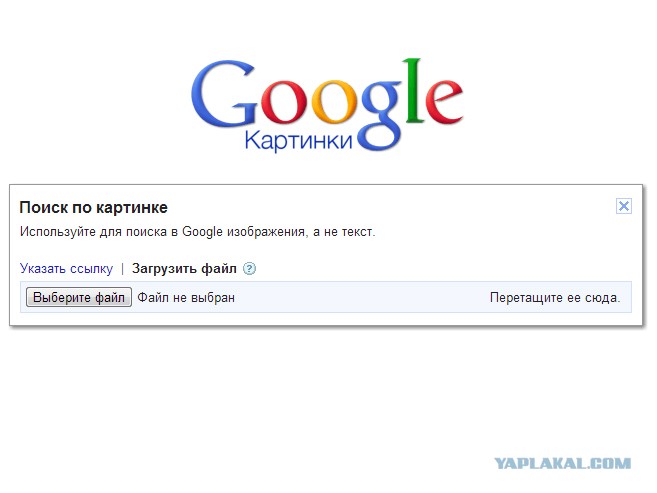Click the Перетащите ее сюда hint
This screenshot has width=657, height=493.
coord(555,298)
